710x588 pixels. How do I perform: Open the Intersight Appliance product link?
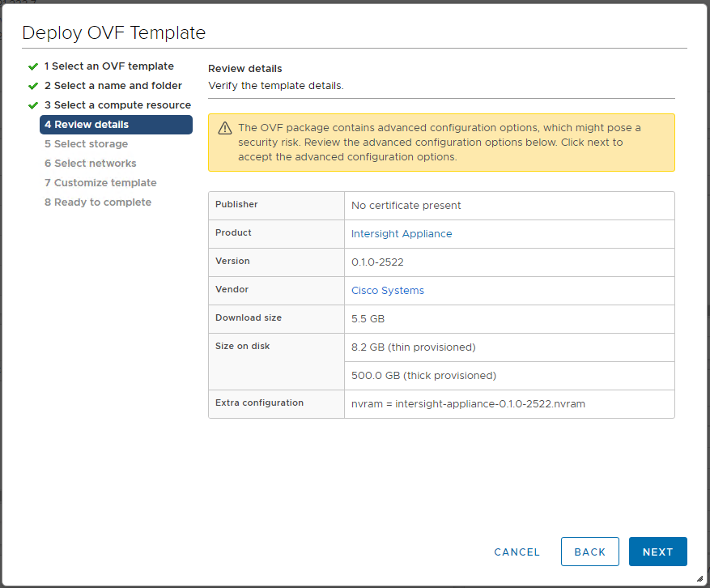[x=402, y=234]
